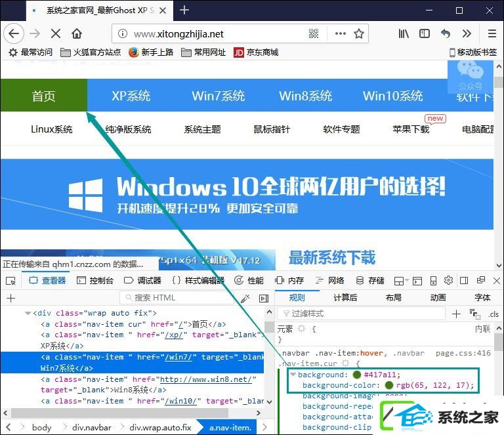Image resolution: width=504 pixels, height=435 pixels.
Task: Open the 样式编辑器 style editor tab
Action: click(198, 280)
